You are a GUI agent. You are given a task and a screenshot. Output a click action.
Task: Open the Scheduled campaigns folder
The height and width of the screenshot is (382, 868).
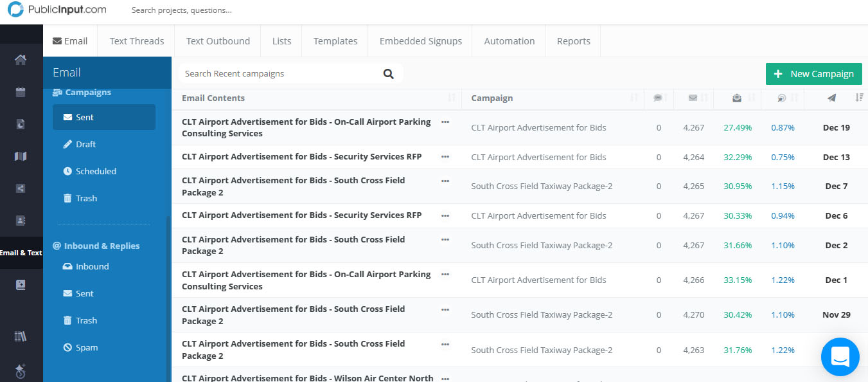click(96, 171)
